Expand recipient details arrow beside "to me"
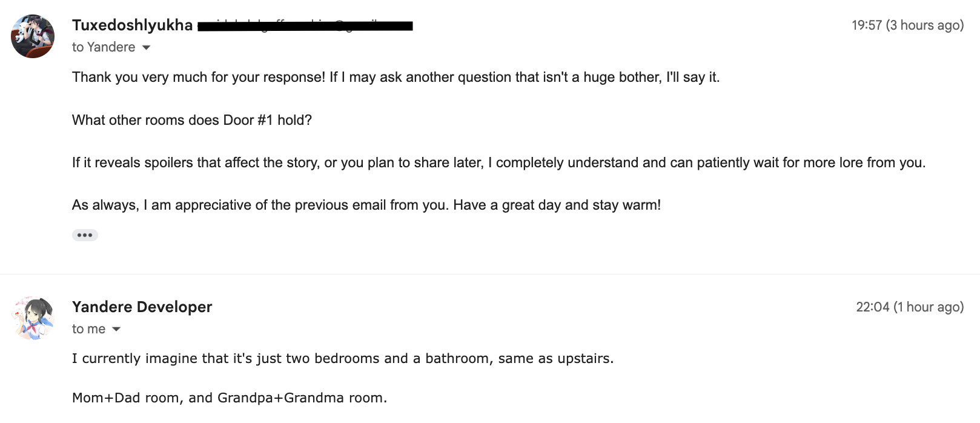Screen dimensions: 980x423 point(116,329)
